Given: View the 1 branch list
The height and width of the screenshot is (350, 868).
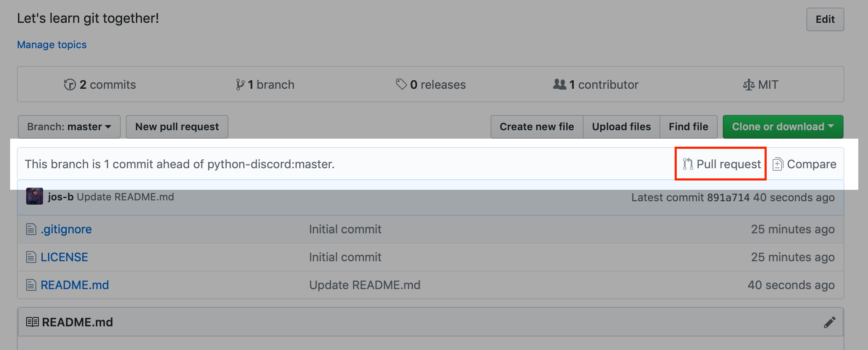Looking at the screenshot, I should tap(265, 85).
